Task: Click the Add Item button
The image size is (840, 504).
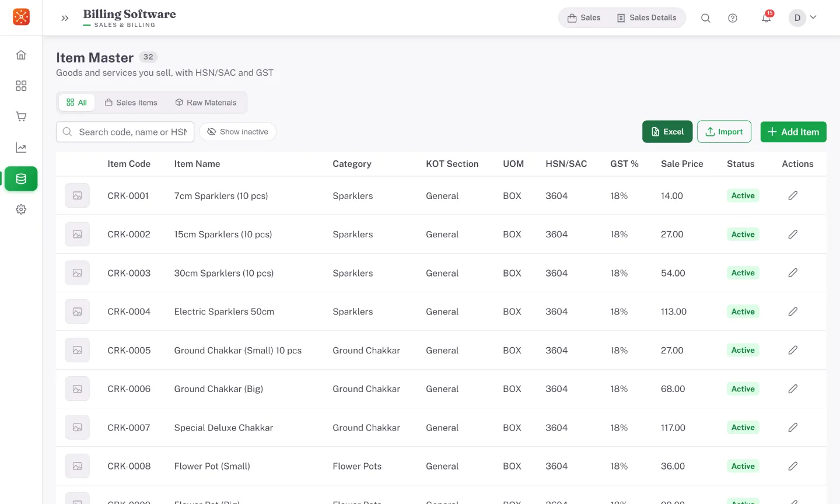Action: [793, 132]
